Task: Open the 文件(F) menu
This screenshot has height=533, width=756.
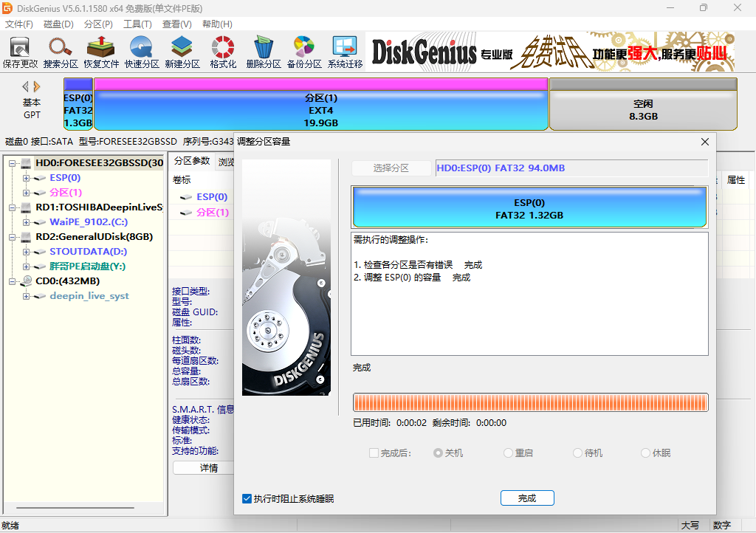Action: (x=18, y=24)
